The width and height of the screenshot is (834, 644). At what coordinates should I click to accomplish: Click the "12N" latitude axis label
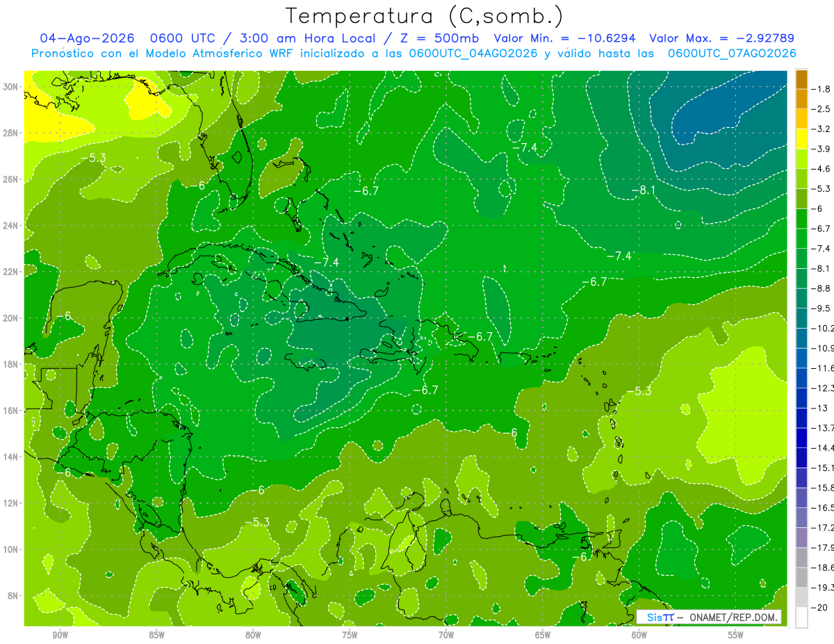point(11,503)
